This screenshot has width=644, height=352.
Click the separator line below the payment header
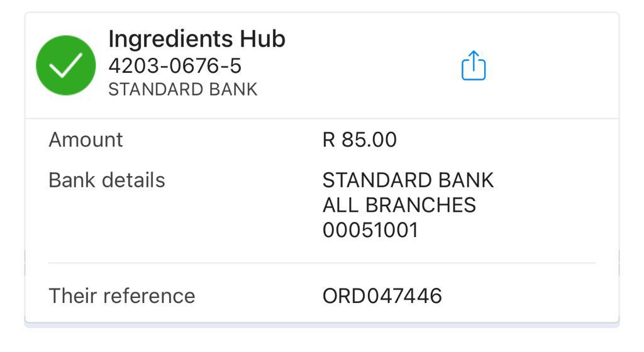click(322, 119)
